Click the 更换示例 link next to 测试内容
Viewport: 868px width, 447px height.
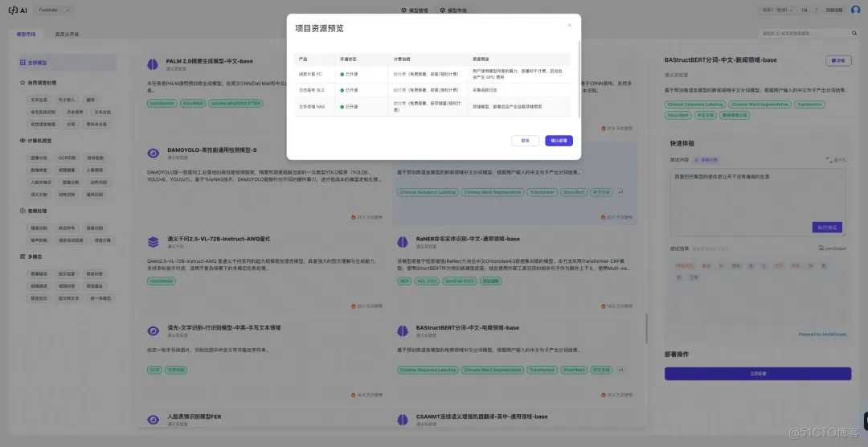point(706,159)
